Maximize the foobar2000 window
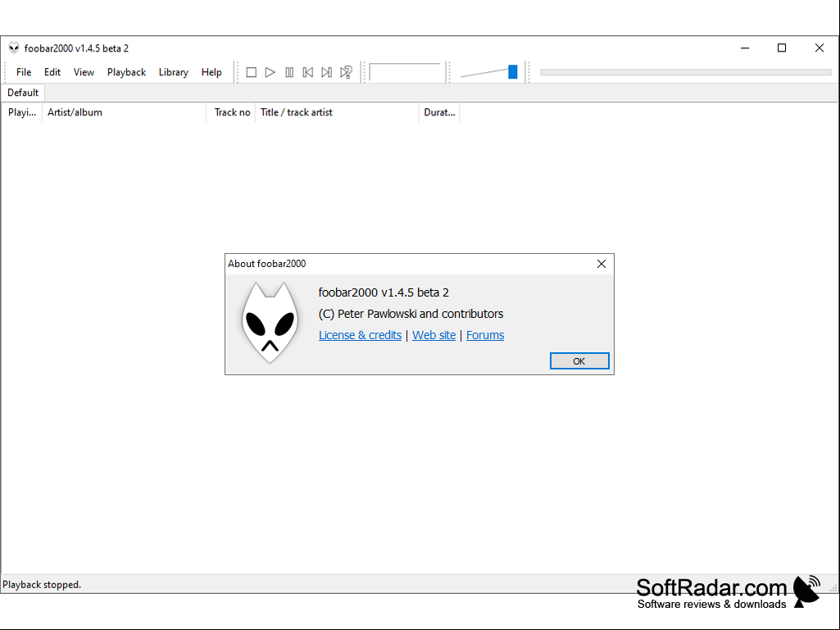The image size is (840, 630). (782, 48)
